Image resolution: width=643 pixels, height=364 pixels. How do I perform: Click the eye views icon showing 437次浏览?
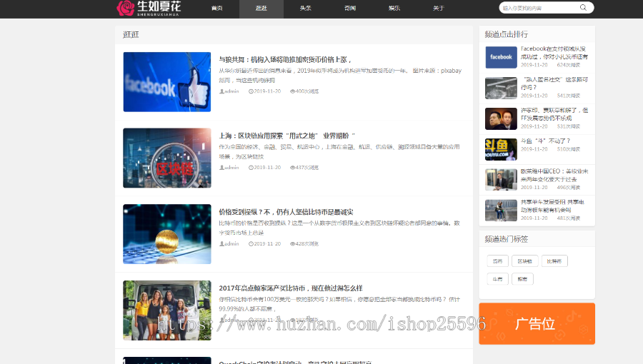tap(292, 168)
